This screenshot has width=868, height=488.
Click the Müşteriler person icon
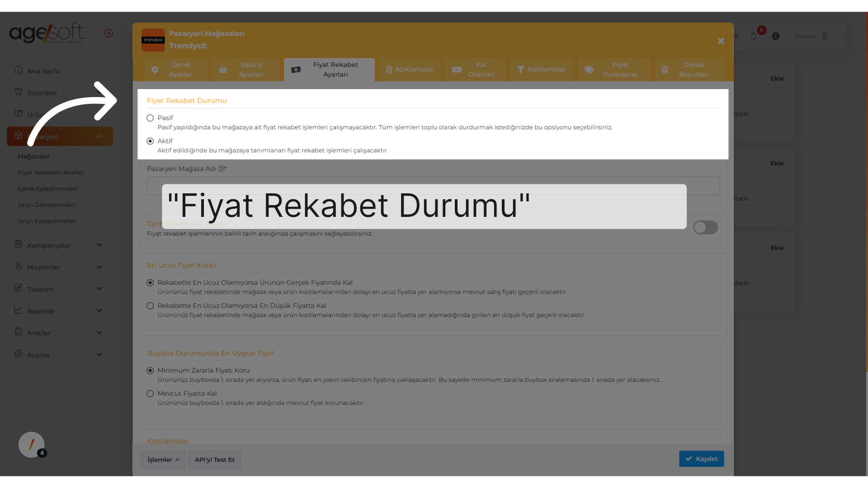(18, 266)
